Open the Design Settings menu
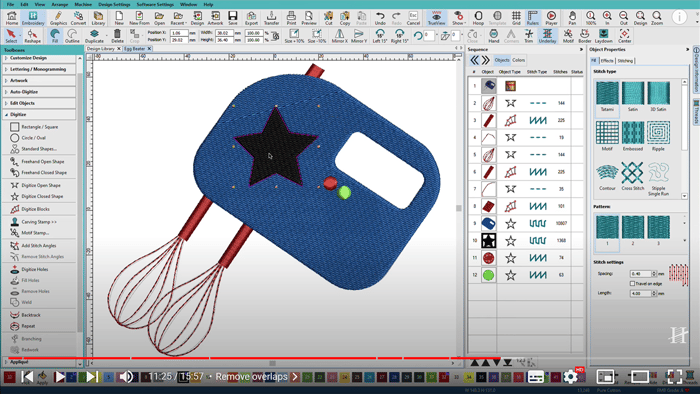 [x=114, y=4]
